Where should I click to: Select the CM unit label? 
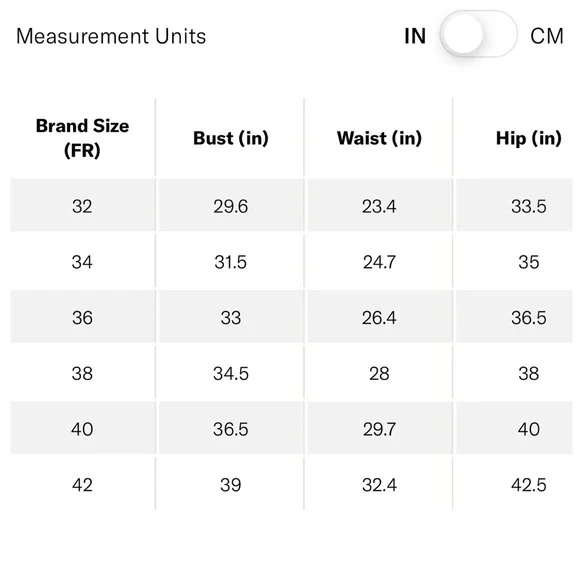point(547,36)
